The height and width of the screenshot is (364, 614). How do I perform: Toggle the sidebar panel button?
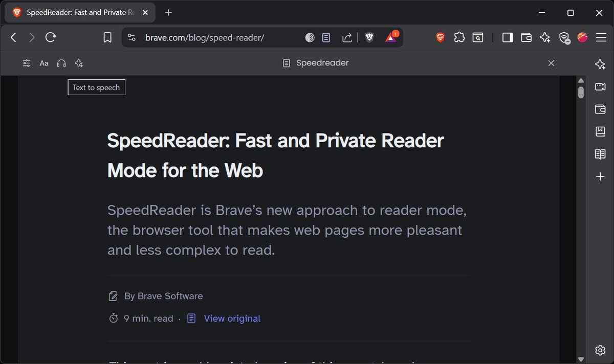tap(508, 37)
